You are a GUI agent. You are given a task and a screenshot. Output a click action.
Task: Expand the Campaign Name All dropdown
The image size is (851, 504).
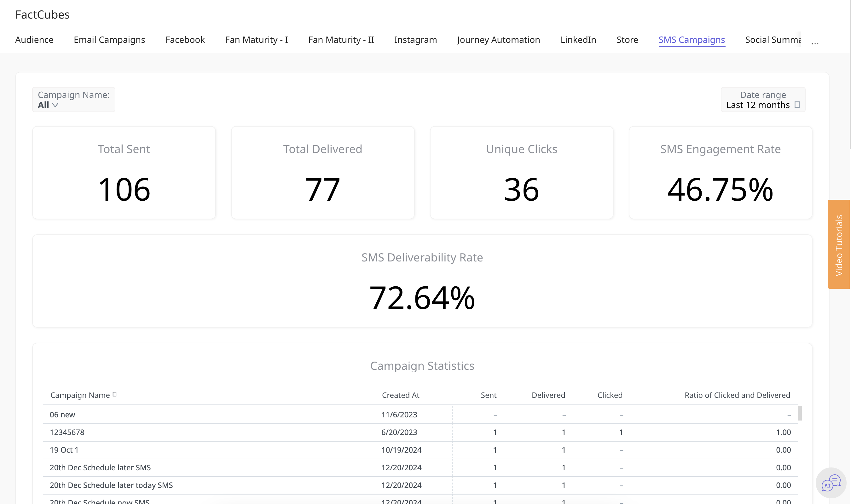pos(74,100)
